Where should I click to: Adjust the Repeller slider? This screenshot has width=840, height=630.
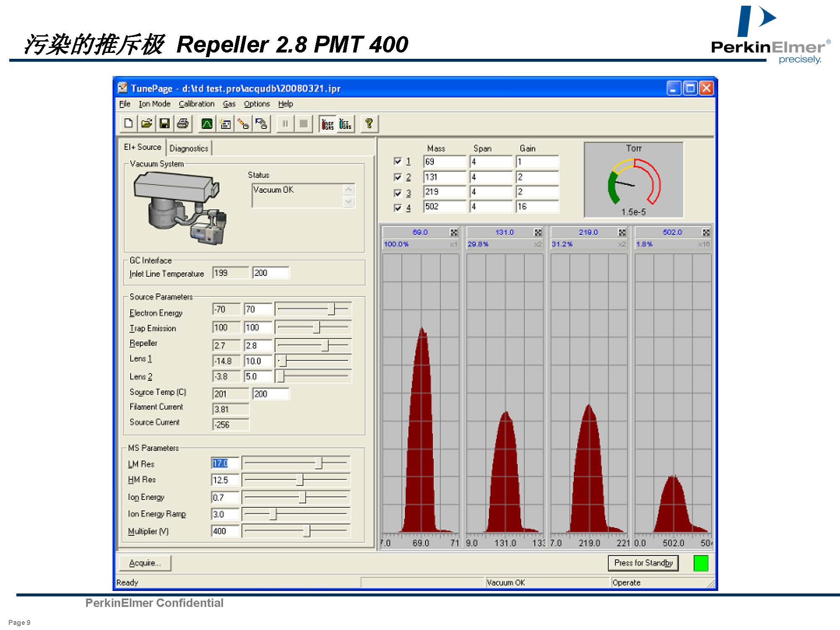coord(313,345)
